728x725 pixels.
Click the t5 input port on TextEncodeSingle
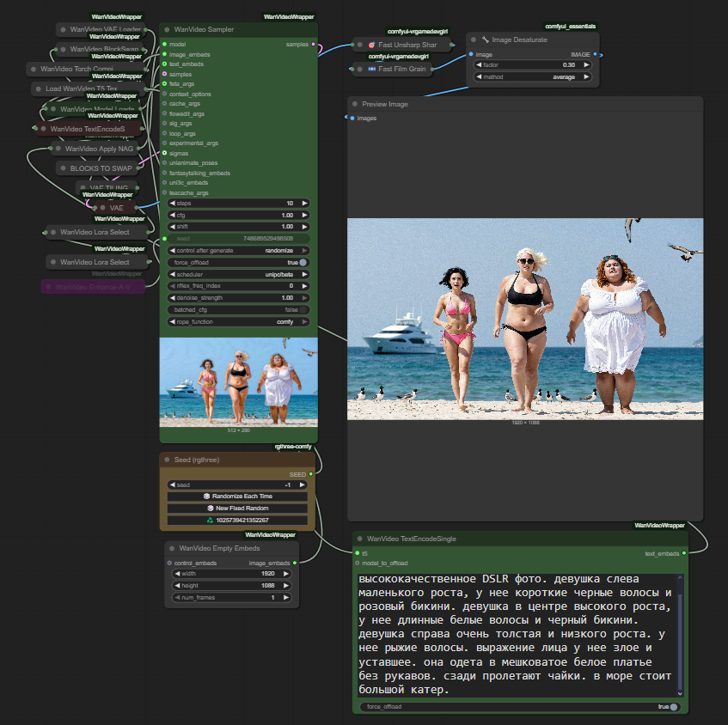[357, 553]
